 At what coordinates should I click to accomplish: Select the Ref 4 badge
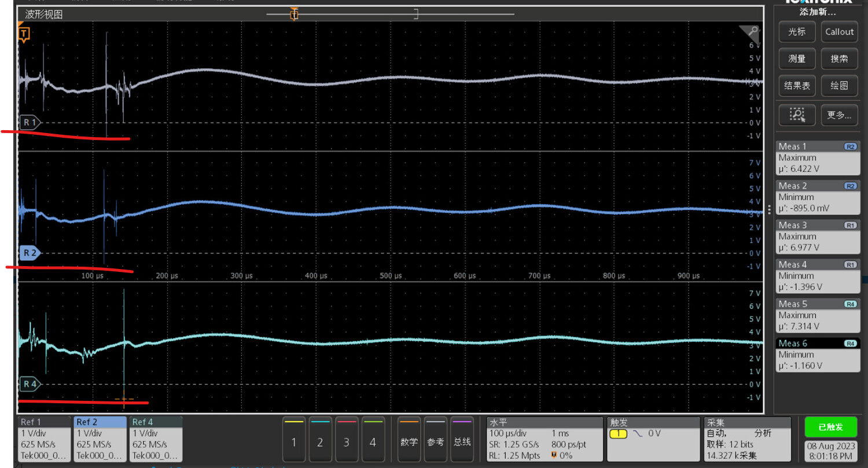156,439
